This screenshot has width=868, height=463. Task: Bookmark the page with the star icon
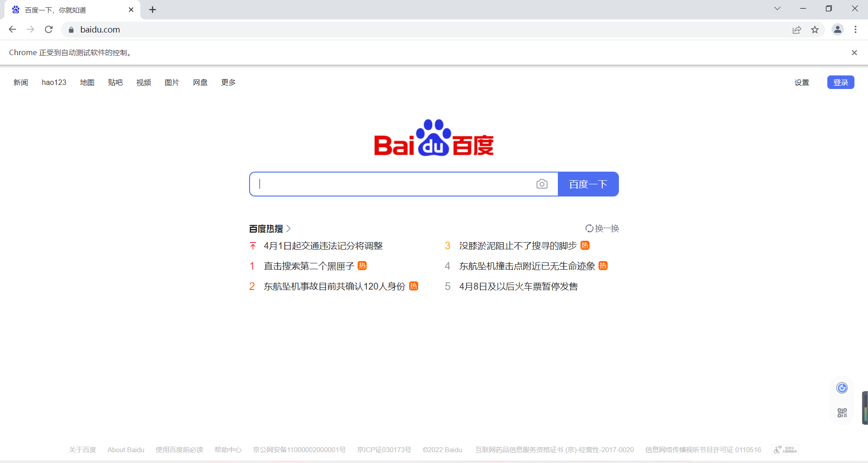click(x=815, y=29)
